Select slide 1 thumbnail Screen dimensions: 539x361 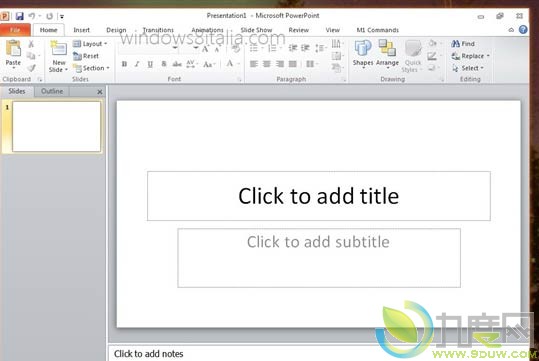coord(56,127)
